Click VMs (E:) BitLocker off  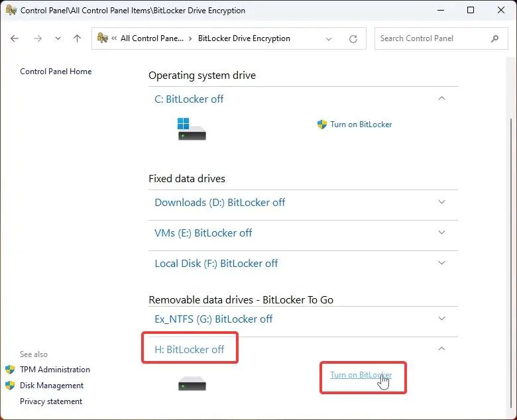[203, 233]
